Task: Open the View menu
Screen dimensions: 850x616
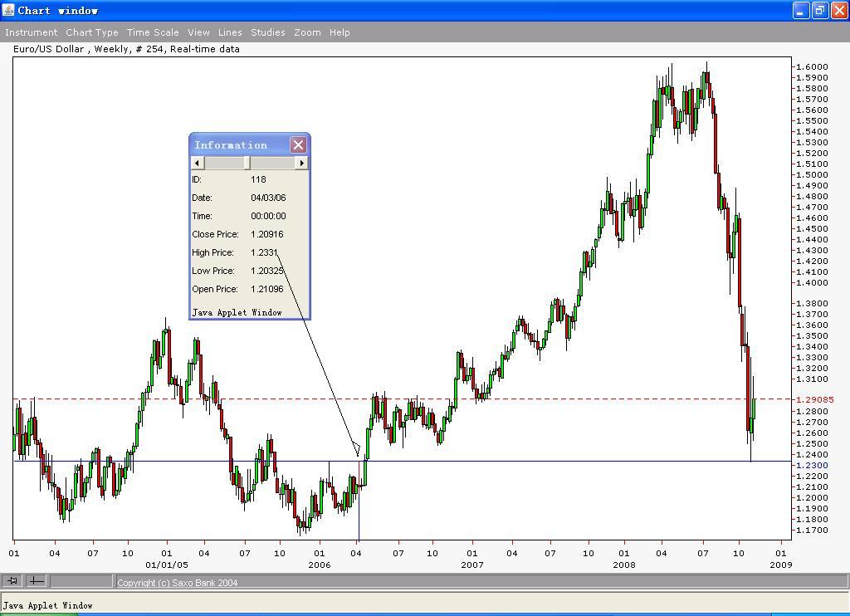Action: click(x=198, y=32)
